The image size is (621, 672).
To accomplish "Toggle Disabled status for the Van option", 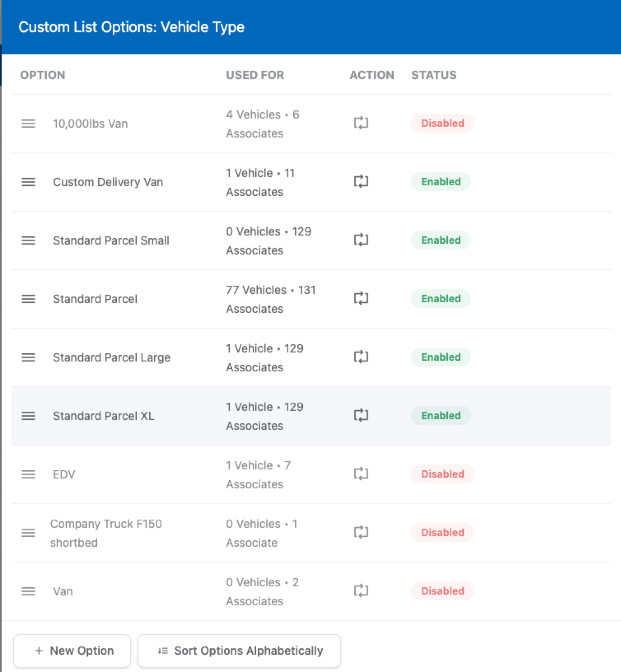I will [x=442, y=591].
